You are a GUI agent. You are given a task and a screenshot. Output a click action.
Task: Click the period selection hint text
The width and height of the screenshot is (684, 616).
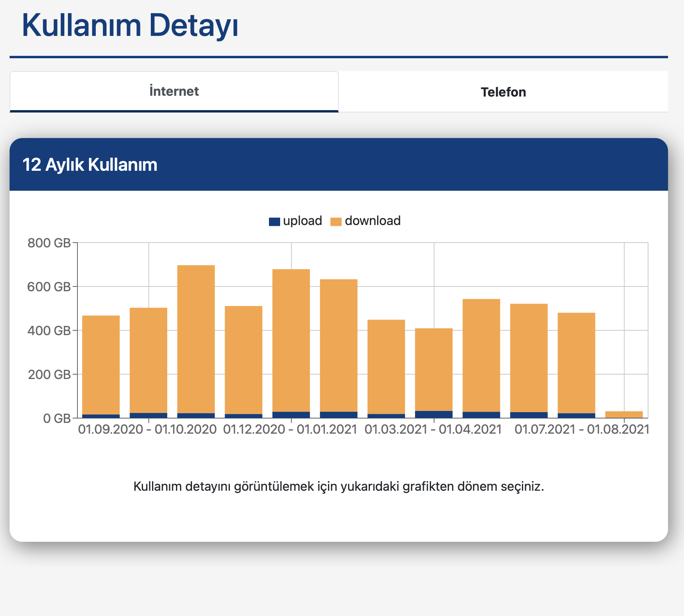tap(339, 486)
